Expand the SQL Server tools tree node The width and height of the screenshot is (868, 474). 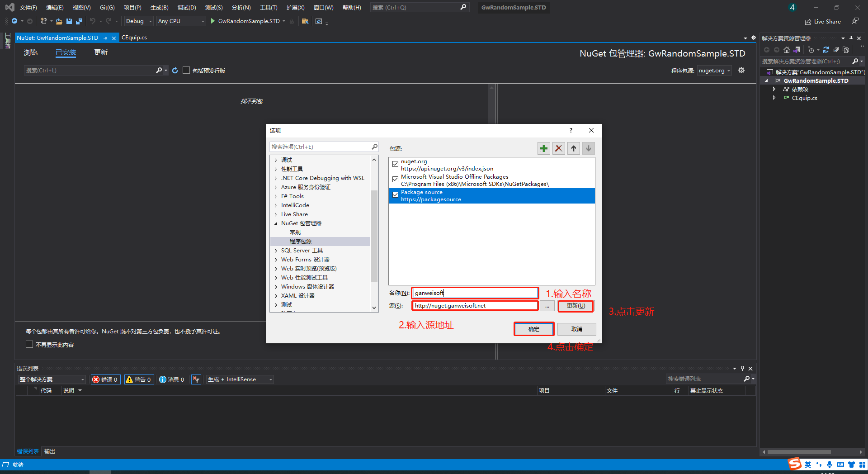[x=276, y=251]
